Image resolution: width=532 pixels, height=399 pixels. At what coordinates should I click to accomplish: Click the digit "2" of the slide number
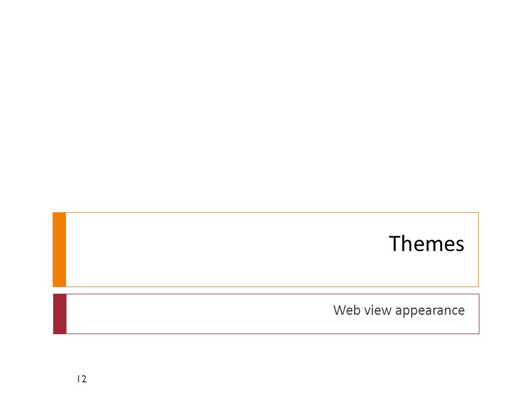(84, 379)
